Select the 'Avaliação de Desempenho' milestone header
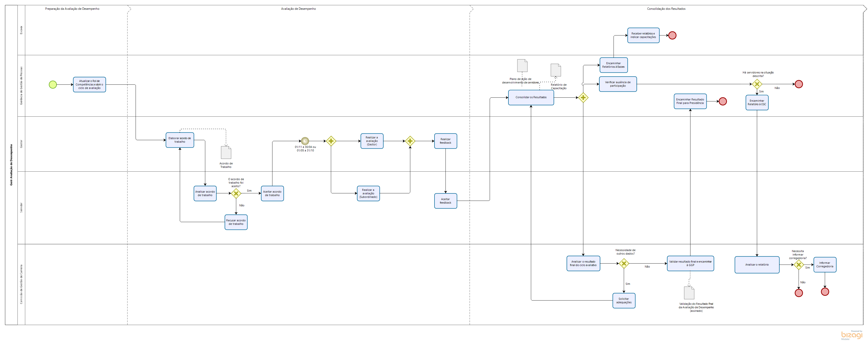This screenshot has height=348, width=868. click(298, 9)
